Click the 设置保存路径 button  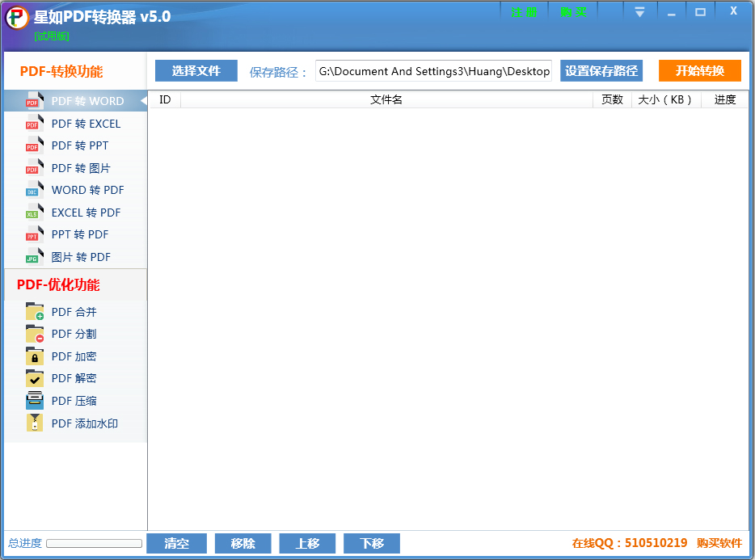(601, 70)
